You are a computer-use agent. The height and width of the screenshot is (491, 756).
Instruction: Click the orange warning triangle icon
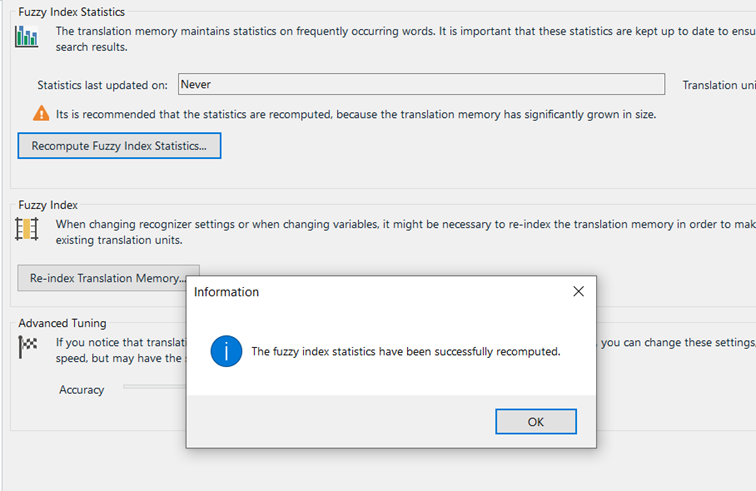coord(41,113)
